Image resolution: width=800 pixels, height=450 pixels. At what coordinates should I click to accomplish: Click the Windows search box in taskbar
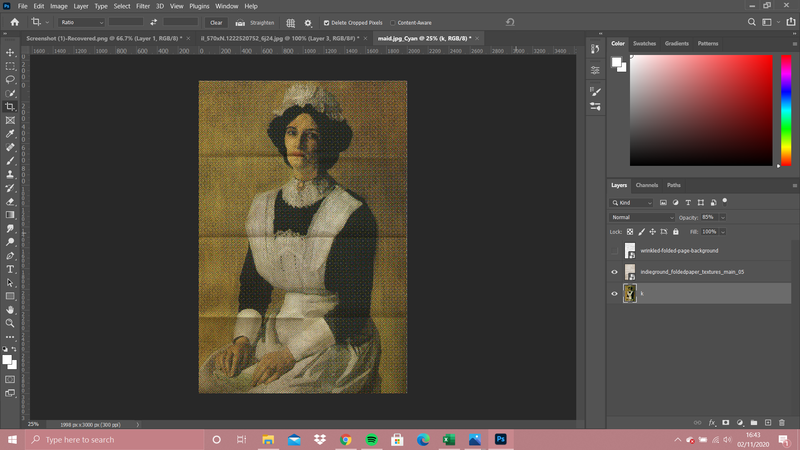click(x=114, y=439)
